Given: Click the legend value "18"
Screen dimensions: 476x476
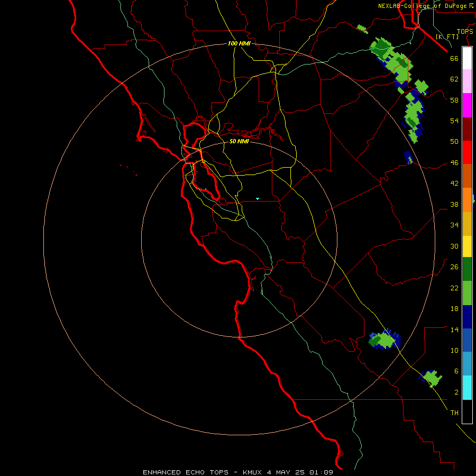Looking at the screenshot, I should coord(454,309).
